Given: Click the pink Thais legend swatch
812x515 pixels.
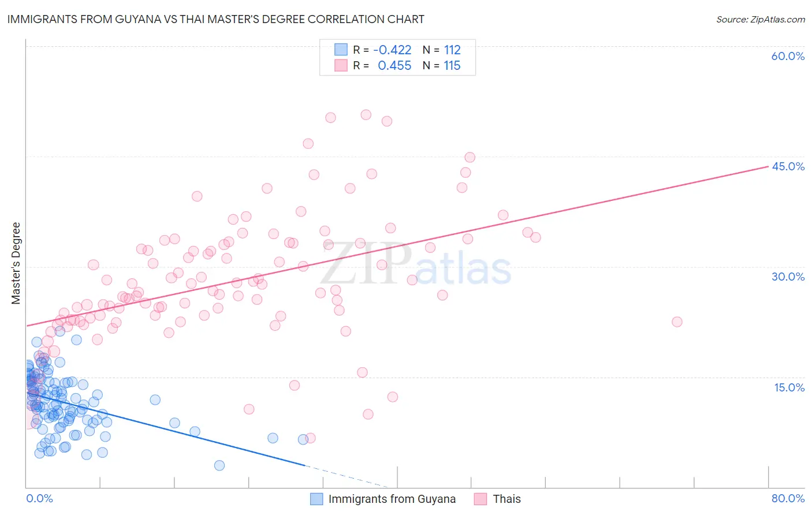Looking at the screenshot, I should click(481, 499).
